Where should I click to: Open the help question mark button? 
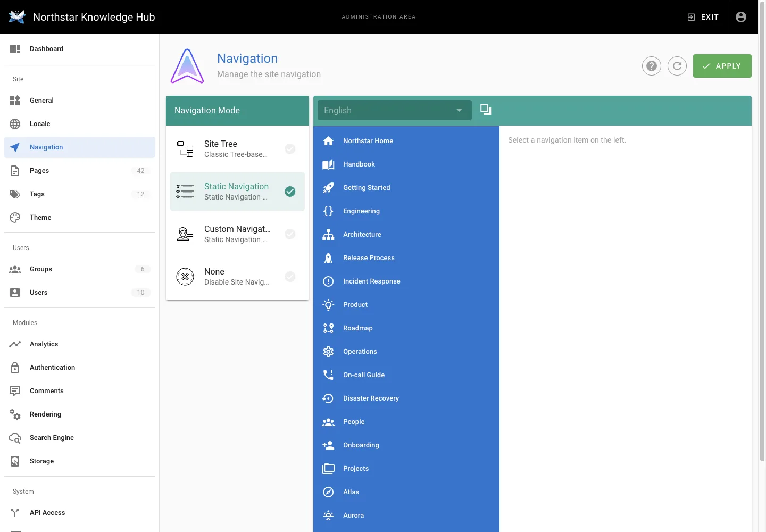tap(652, 66)
